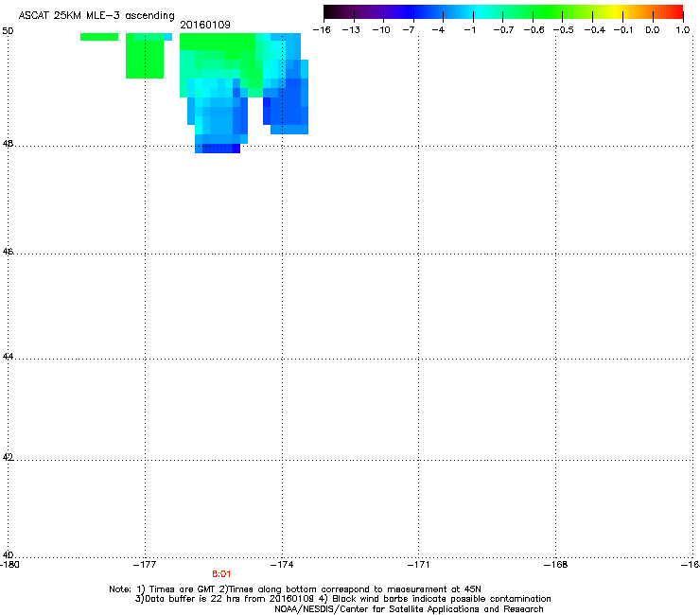Screen dimensions: 700x615
Task: Click the latitude 42 axis label
Action: 8,457
